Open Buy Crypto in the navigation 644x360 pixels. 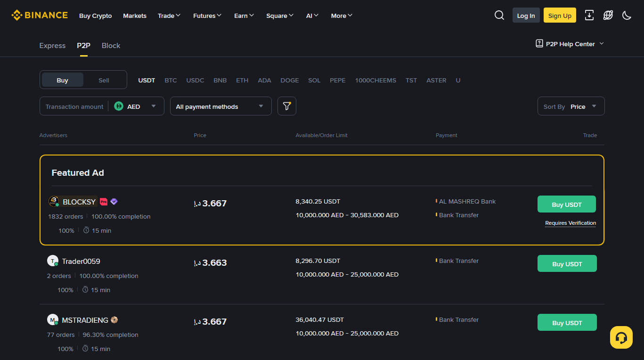point(96,16)
